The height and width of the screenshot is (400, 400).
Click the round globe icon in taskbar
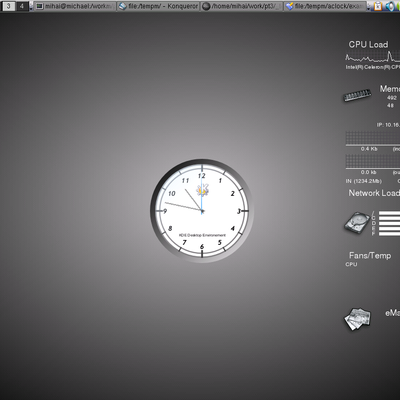pos(206,6)
